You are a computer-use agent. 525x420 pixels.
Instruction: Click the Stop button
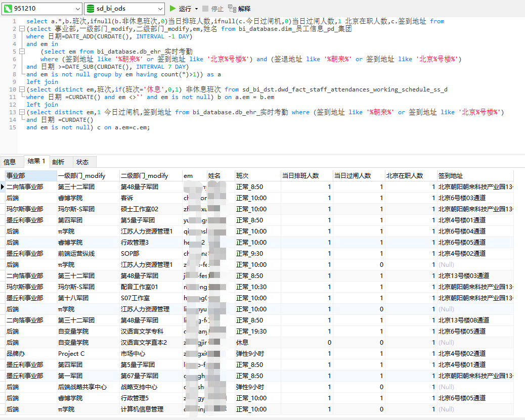213,9
